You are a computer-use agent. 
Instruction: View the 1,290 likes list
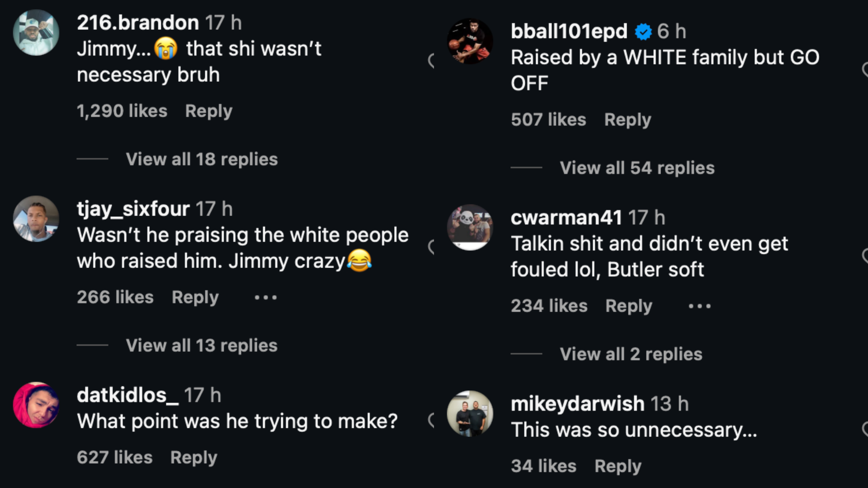coord(122,111)
